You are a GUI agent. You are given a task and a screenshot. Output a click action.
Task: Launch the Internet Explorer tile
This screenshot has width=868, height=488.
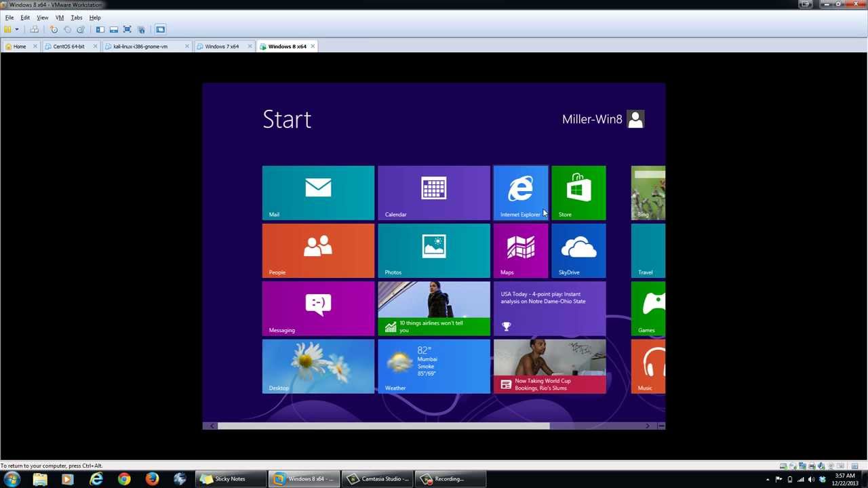click(521, 193)
